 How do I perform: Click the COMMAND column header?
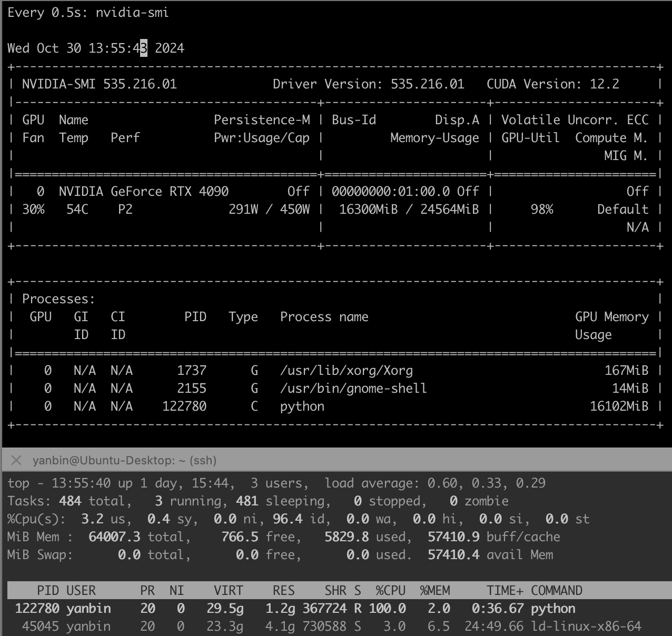(x=556, y=591)
